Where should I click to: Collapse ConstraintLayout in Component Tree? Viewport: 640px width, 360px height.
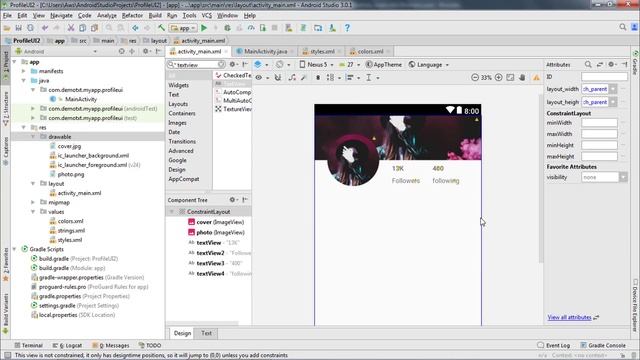click(x=172, y=212)
